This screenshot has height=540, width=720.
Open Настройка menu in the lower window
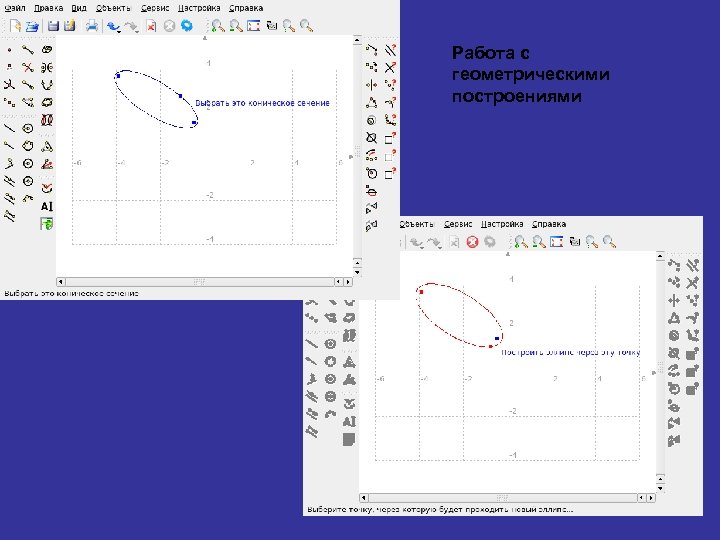click(502, 224)
